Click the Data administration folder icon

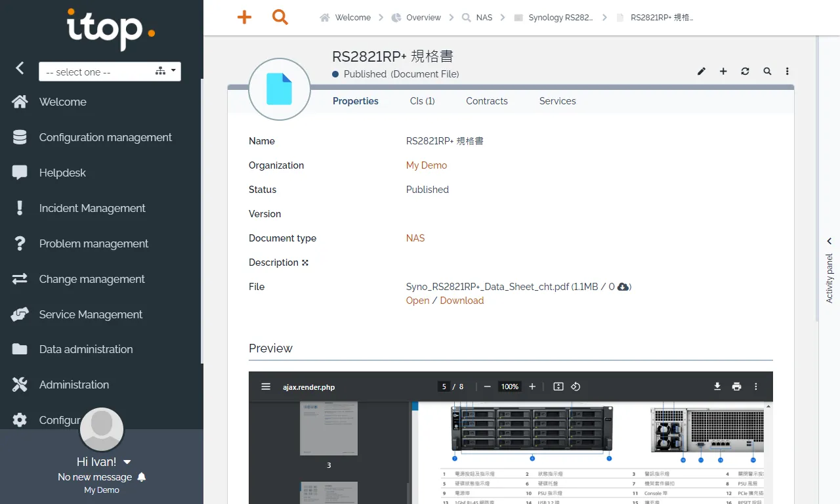point(20,349)
